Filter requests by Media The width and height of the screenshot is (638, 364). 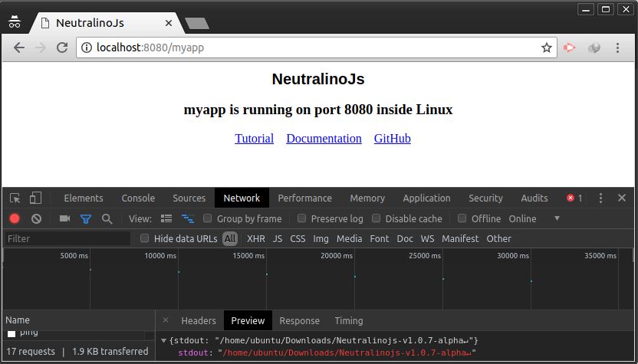[x=349, y=239]
